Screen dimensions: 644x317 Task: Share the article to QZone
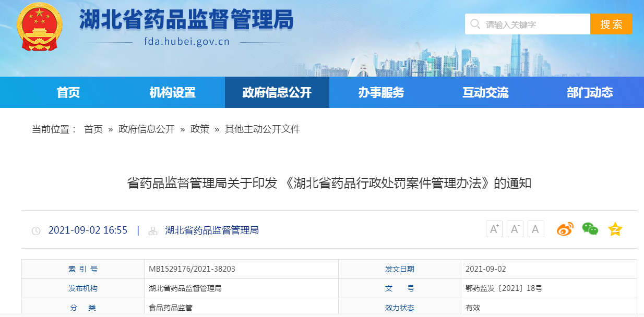615,228
